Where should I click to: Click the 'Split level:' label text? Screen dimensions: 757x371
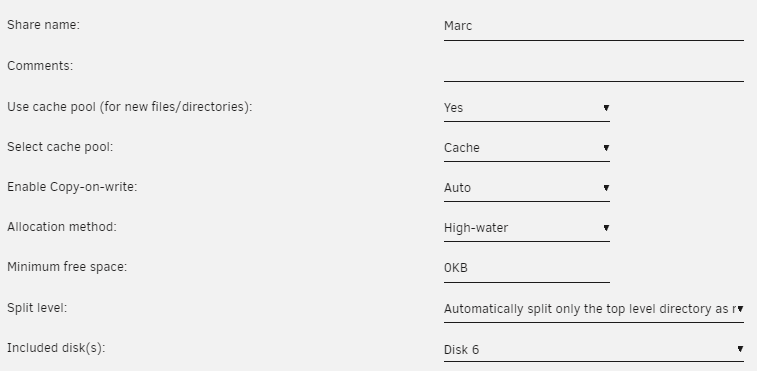click(37, 308)
